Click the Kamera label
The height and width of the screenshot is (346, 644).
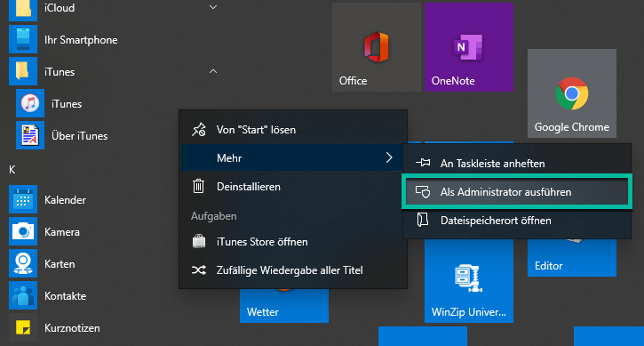click(x=62, y=232)
